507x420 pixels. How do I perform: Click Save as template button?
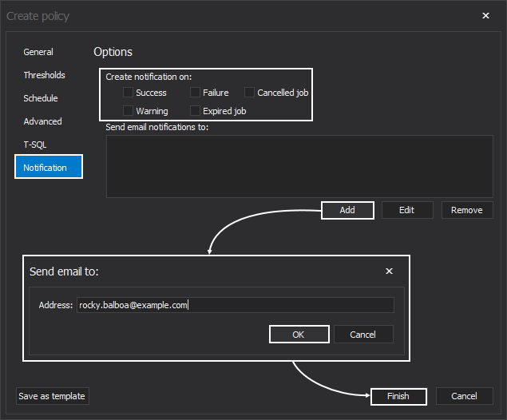53,396
